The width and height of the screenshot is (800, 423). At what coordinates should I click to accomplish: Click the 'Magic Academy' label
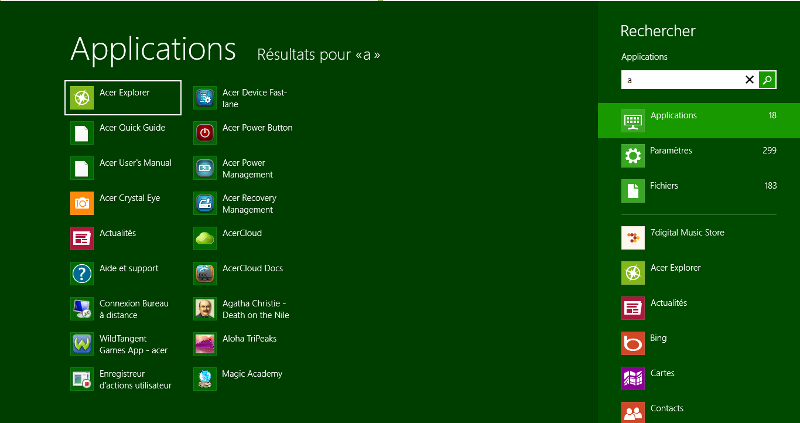coord(252,374)
